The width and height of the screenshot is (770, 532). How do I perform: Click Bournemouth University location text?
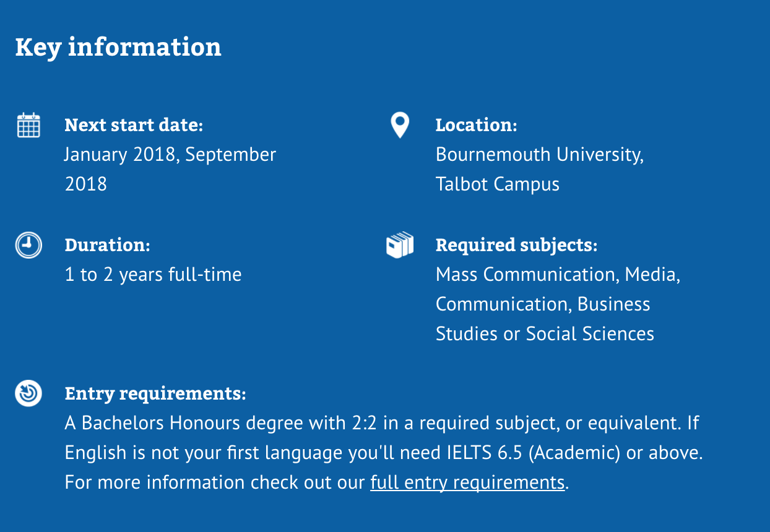pyautogui.click(x=540, y=155)
